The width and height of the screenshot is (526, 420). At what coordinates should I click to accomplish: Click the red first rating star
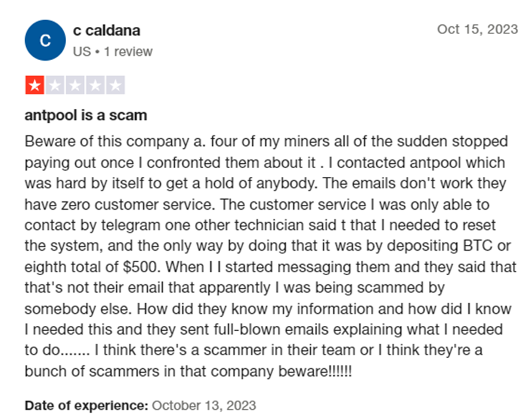(35, 85)
